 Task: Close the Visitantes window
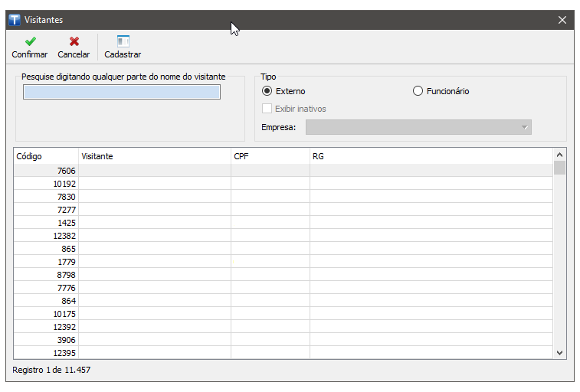[x=562, y=20]
